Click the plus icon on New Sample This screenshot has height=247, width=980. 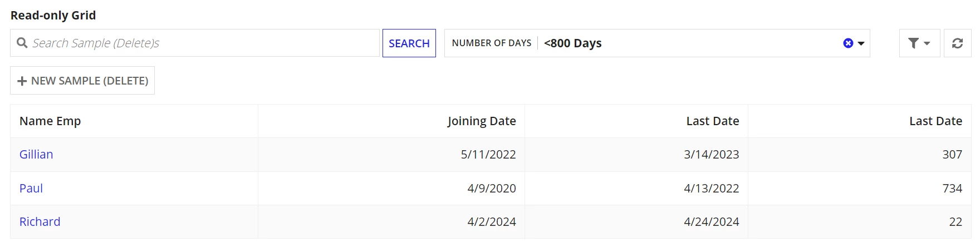[22, 81]
